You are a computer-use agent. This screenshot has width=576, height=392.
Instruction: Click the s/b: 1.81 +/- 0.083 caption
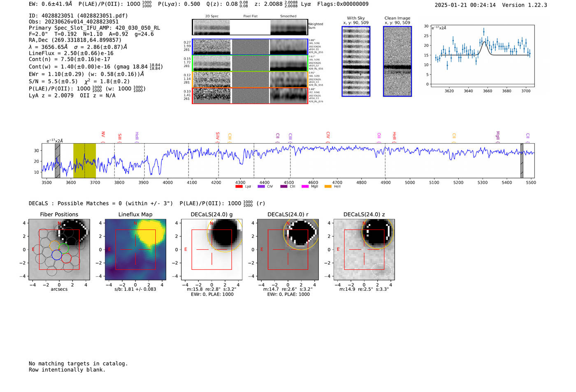[x=135, y=289]
